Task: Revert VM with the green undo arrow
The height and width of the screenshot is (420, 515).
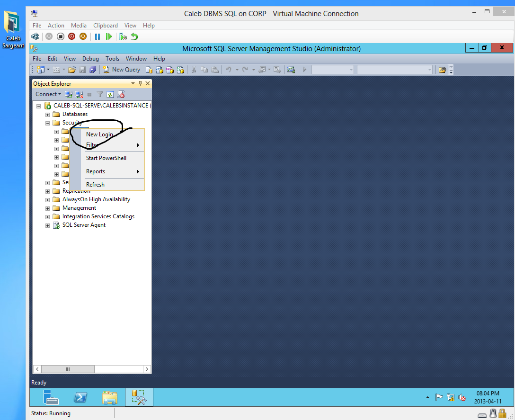Action: [134, 36]
